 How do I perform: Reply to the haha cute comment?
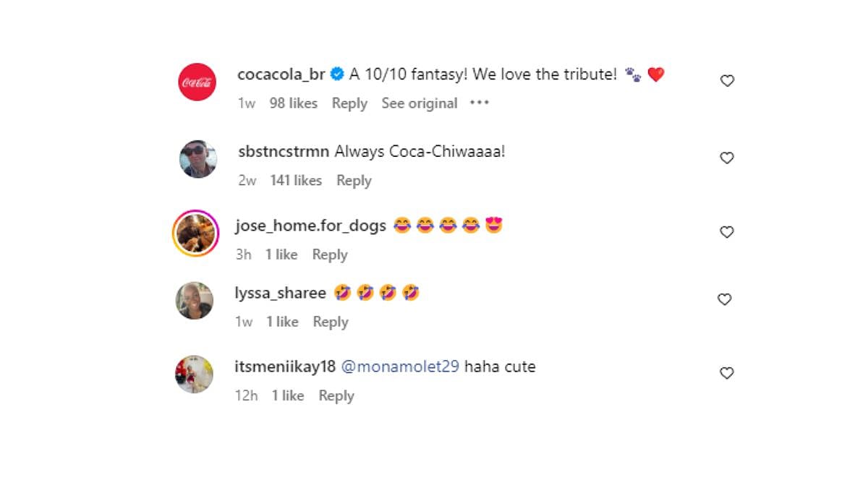pos(336,395)
